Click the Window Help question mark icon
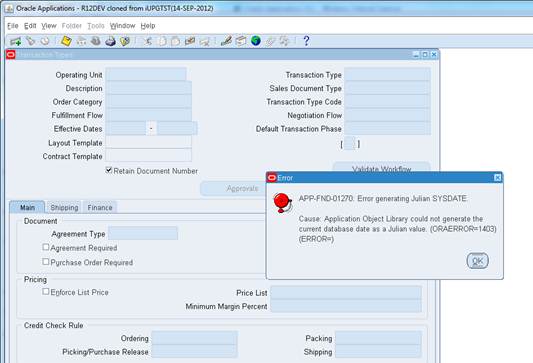Image resolution: width=533 pixels, height=363 pixels. [x=306, y=41]
